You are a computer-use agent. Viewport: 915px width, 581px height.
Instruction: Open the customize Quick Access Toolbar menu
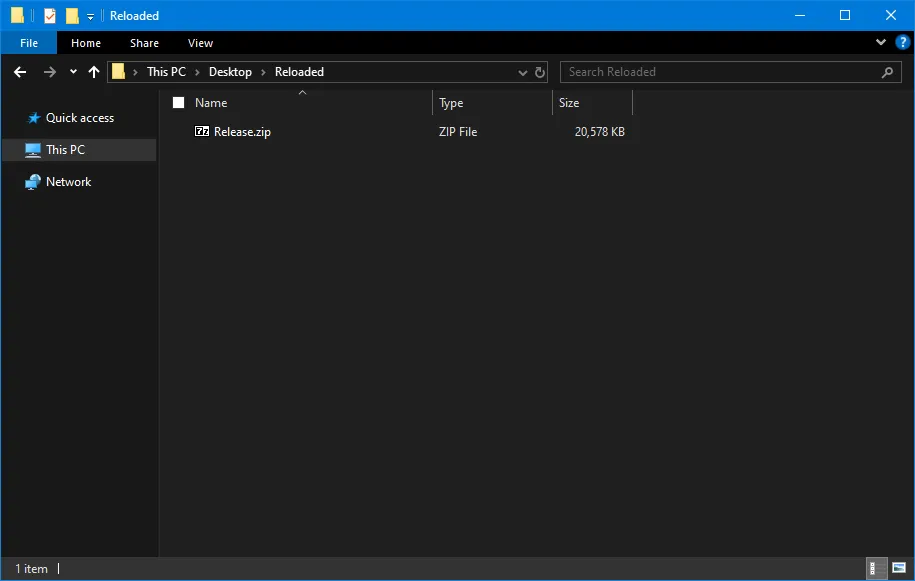[x=89, y=15]
